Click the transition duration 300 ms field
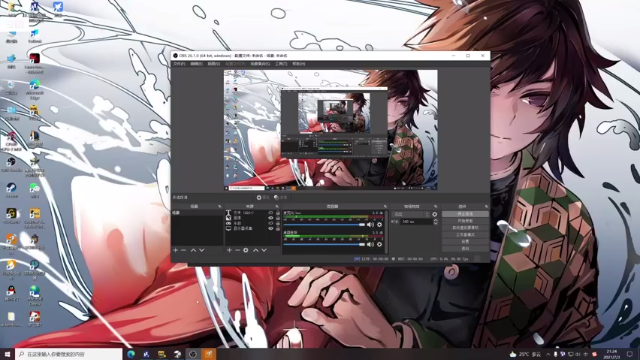 click(416, 222)
